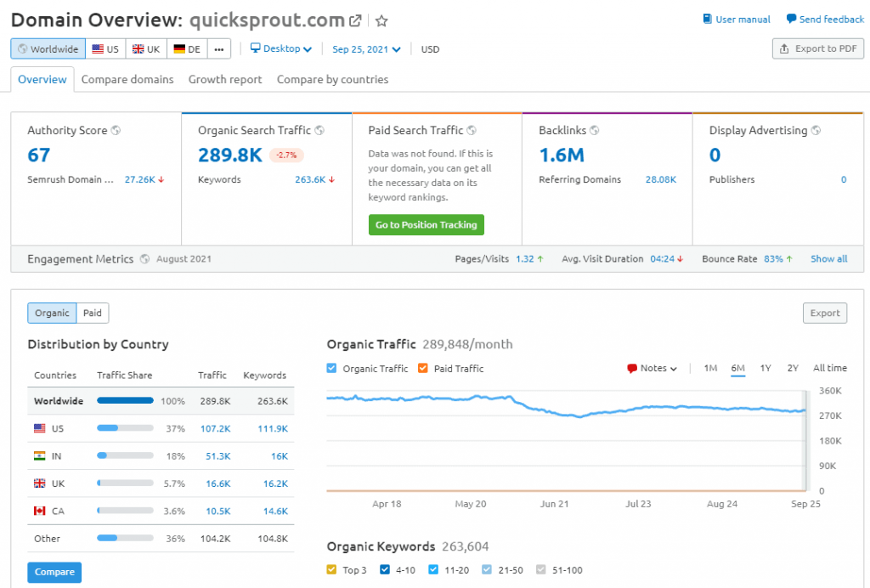Click the UK flag database icon
The image size is (870, 588).
pyautogui.click(x=138, y=48)
